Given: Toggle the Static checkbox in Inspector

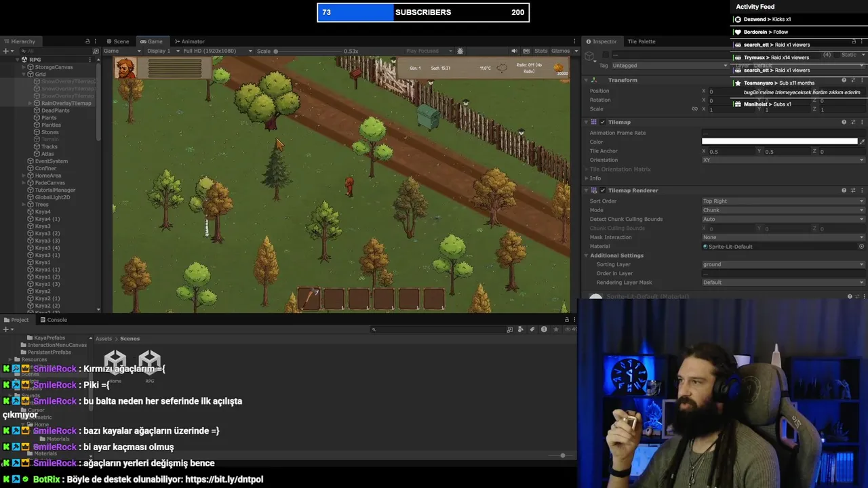Looking at the screenshot, I should point(838,55).
